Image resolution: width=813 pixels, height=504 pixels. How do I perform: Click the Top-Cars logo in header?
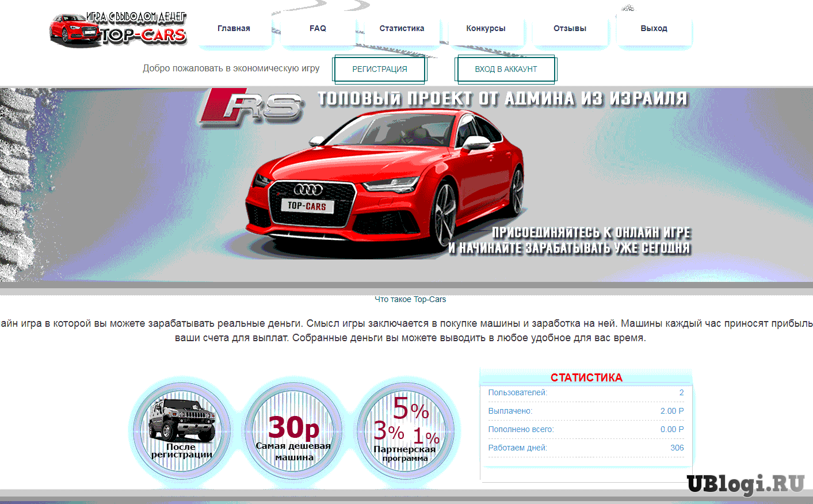click(118, 29)
